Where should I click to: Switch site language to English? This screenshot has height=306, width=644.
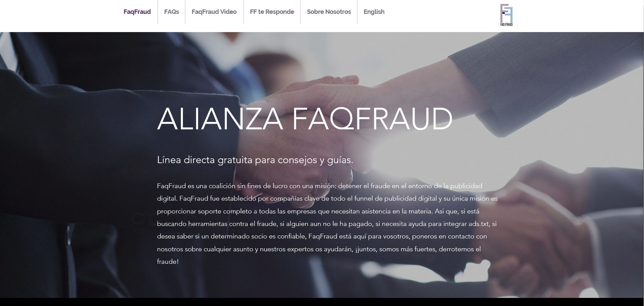click(374, 12)
